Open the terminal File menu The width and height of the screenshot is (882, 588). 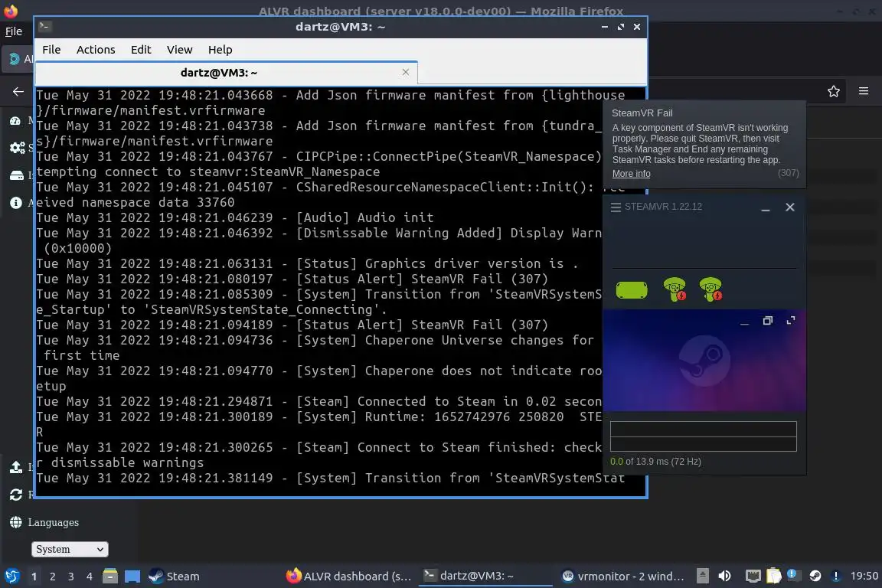(51, 50)
